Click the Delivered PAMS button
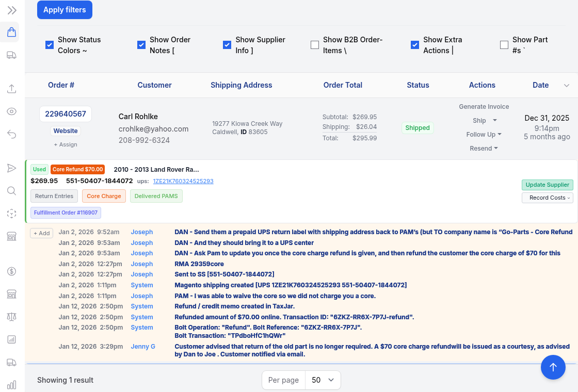The width and height of the screenshot is (578, 392). 156,197
